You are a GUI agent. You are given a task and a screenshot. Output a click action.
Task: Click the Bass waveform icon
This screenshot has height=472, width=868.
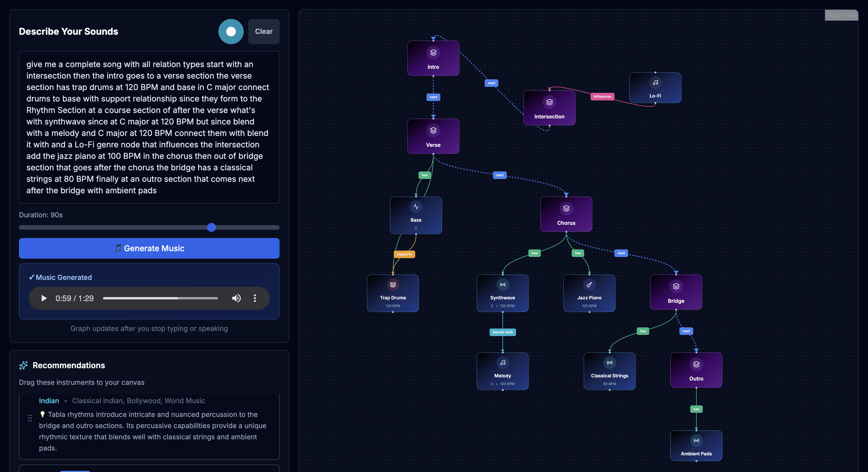tap(416, 207)
